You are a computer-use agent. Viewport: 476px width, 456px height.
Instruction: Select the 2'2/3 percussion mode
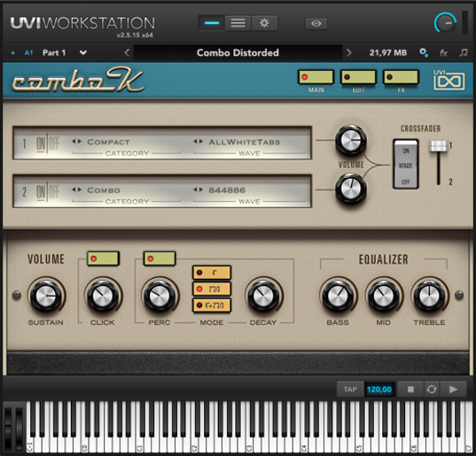[212, 289]
